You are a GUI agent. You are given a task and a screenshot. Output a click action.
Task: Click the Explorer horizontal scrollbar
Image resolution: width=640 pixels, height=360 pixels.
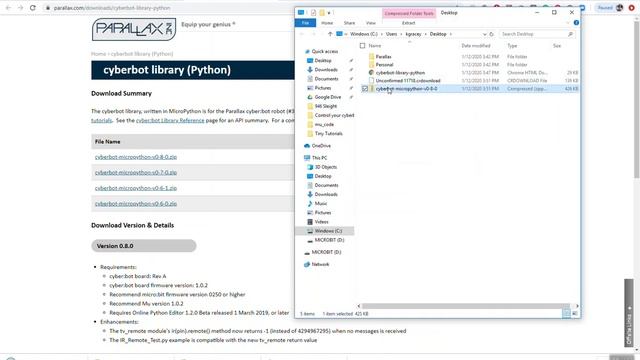click(x=465, y=306)
